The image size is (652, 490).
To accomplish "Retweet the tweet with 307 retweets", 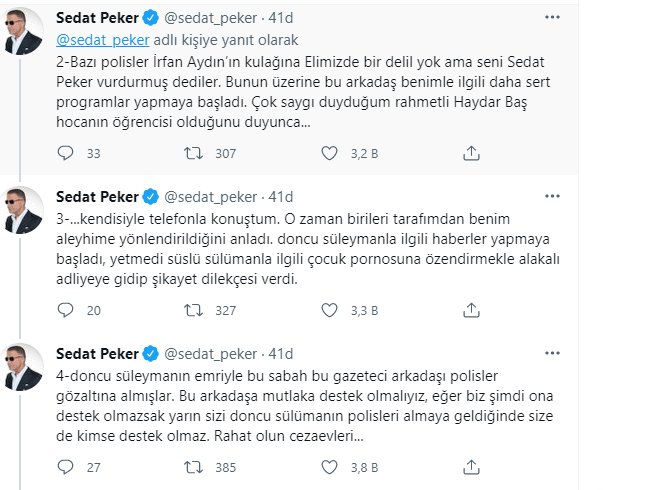I will 193,153.
